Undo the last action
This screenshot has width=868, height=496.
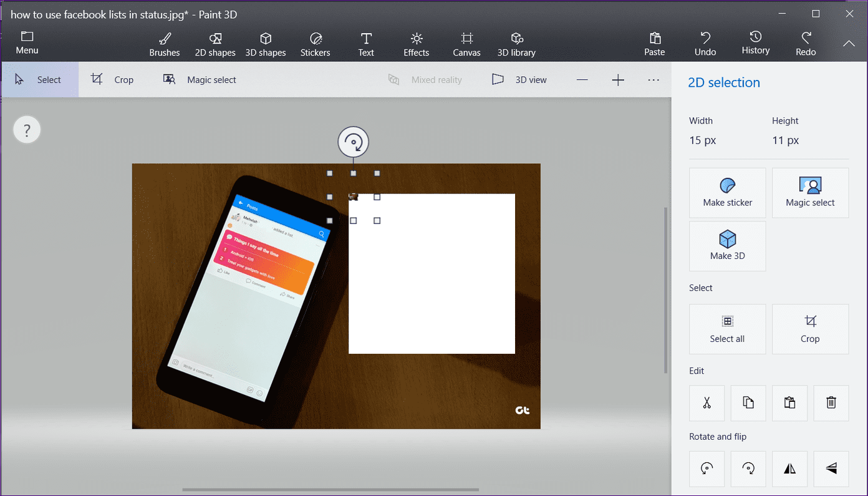[x=705, y=44]
